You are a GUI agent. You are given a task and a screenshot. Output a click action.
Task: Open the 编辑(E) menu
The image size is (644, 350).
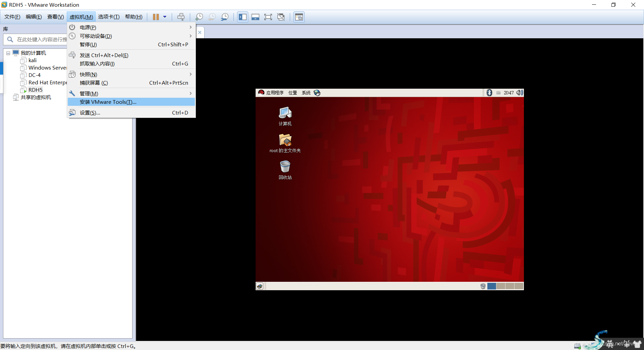34,17
